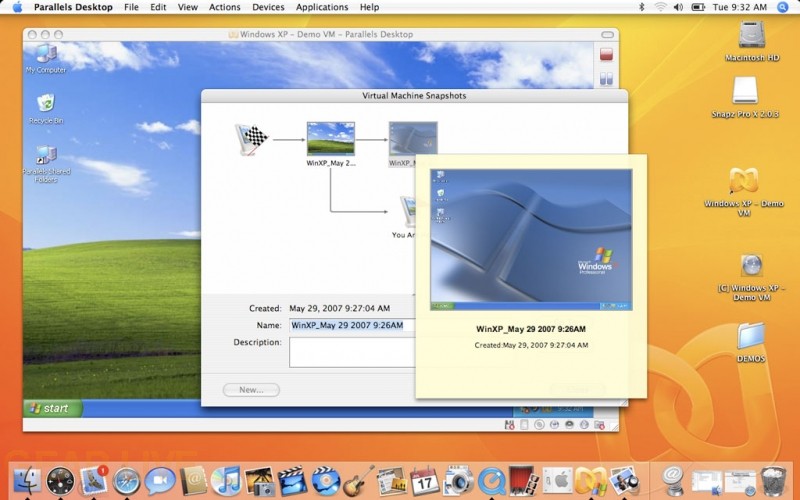Open Dashboard from the Dock
Screen dimensions: 800x500
coord(60,481)
